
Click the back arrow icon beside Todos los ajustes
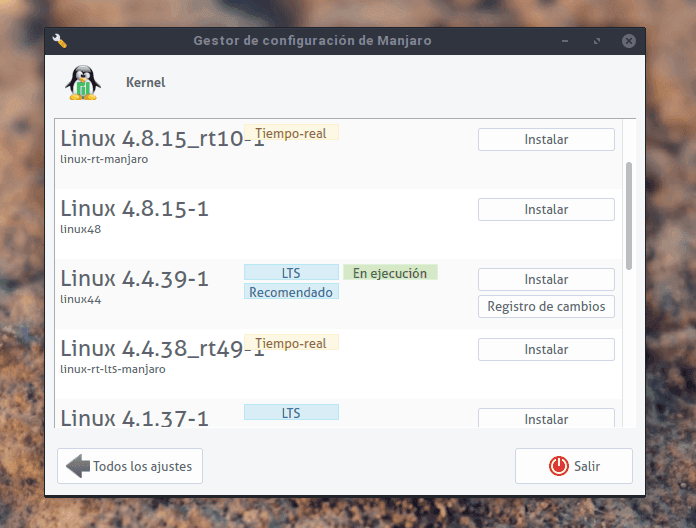tap(78, 466)
